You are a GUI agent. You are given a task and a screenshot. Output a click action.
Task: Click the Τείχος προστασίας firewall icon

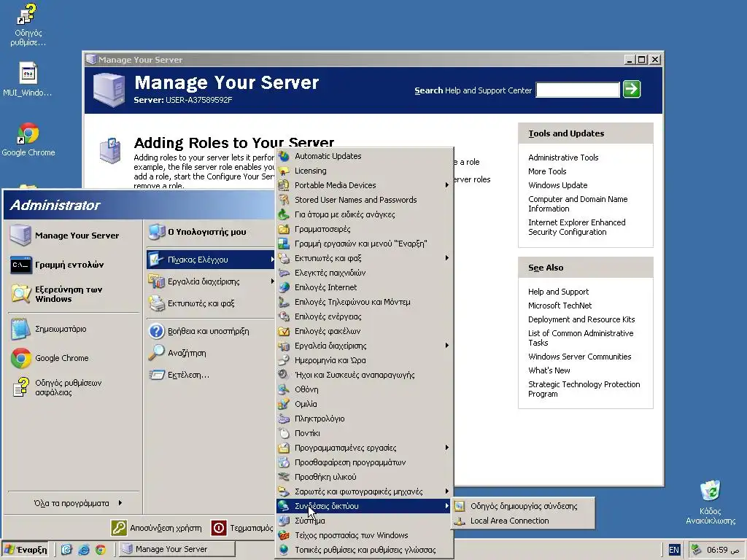tap(284, 535)
